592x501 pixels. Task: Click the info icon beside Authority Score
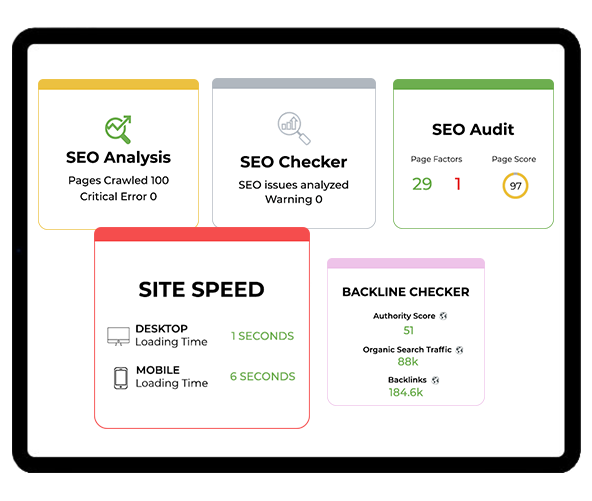click(x=444, y=316)
